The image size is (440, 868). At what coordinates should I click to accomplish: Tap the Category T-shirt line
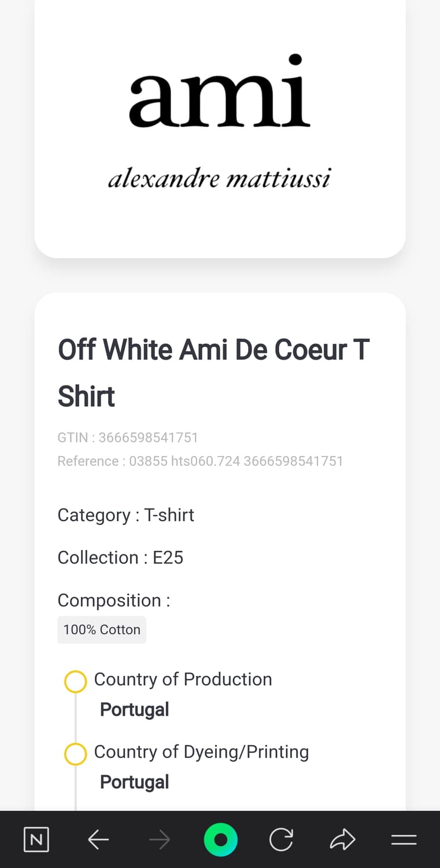[x=125, y=515]
